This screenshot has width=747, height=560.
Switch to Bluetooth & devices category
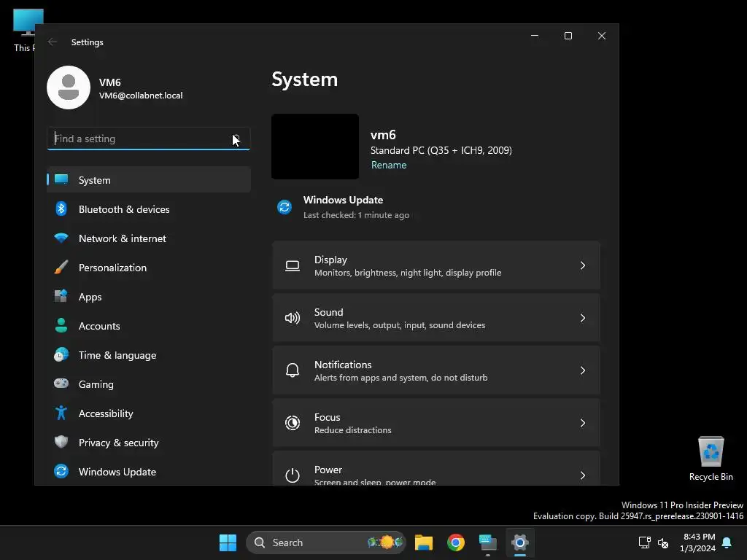point(149,209)
